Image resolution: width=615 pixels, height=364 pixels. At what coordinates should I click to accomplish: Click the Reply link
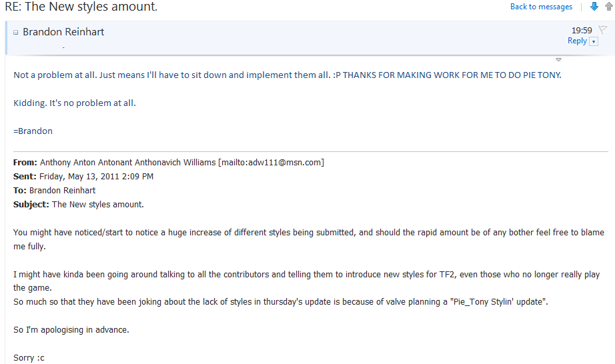(577, 41)
